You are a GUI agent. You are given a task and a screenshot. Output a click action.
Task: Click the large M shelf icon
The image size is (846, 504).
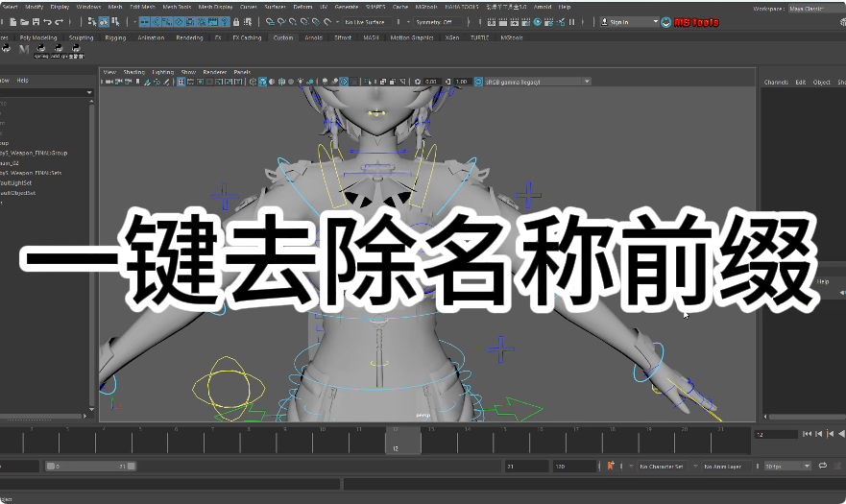[x=24, y=50]
